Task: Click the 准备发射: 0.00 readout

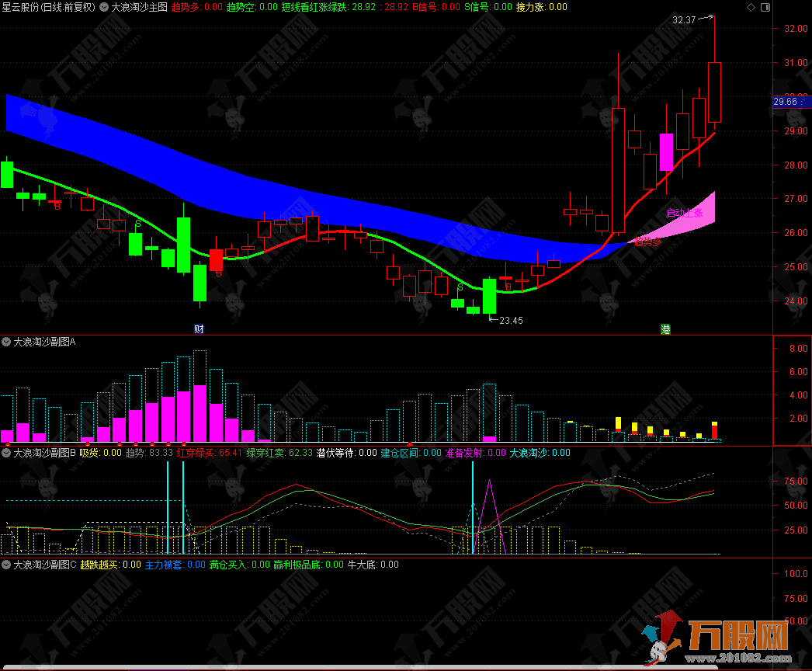Action: 475,453
